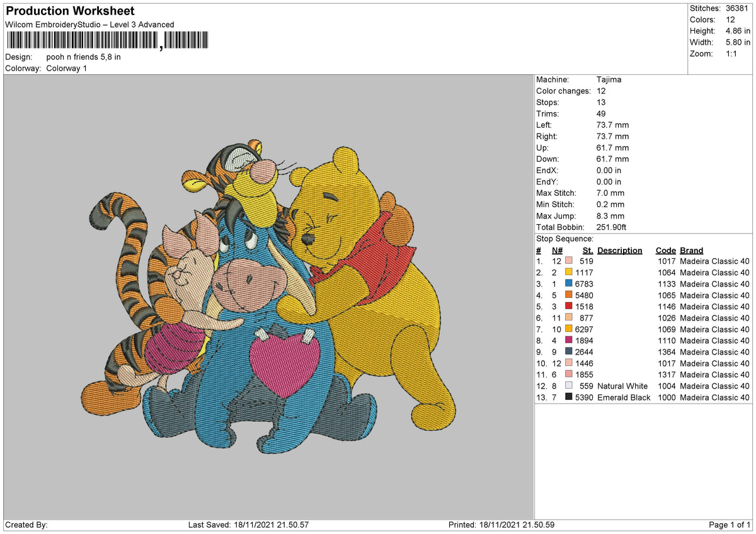Click the Up value '61.7 mm'

[612, 148]
